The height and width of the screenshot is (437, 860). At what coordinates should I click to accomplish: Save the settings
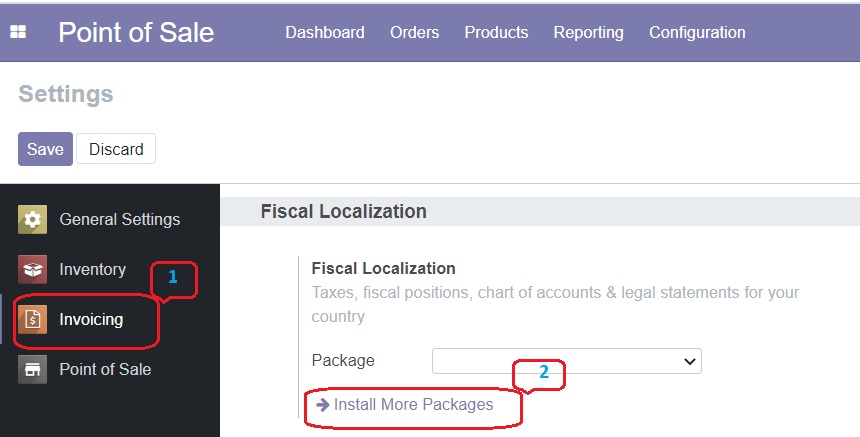click(46, 149)
